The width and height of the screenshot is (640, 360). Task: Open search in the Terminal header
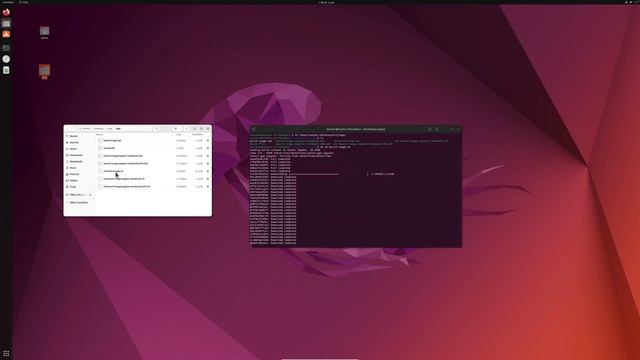pyautogui.click(x=430, y=129)
